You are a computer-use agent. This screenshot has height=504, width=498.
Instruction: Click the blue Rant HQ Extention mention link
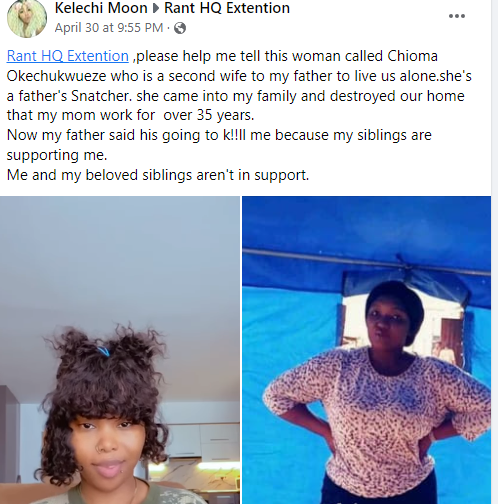tap(68, 56)
